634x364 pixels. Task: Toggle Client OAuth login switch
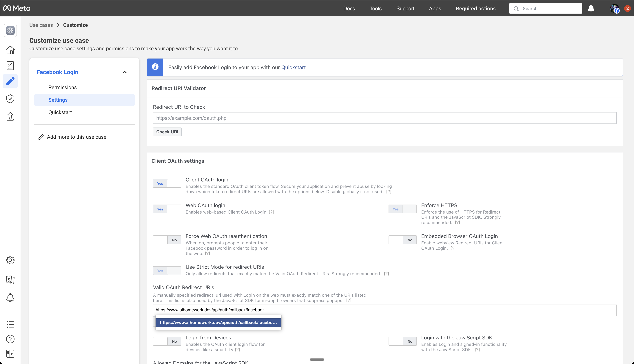point(167,183)
